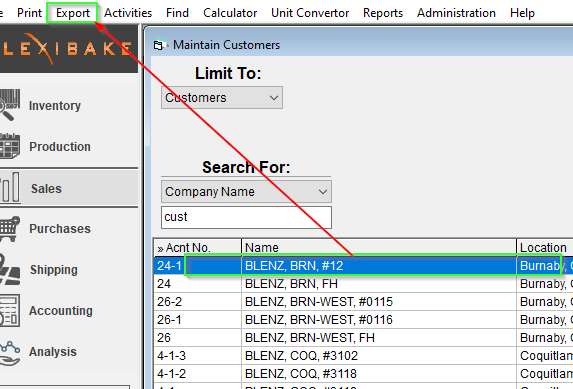Click account number 4-1-3 cell

pyautogui.click(x=197, y=356)
